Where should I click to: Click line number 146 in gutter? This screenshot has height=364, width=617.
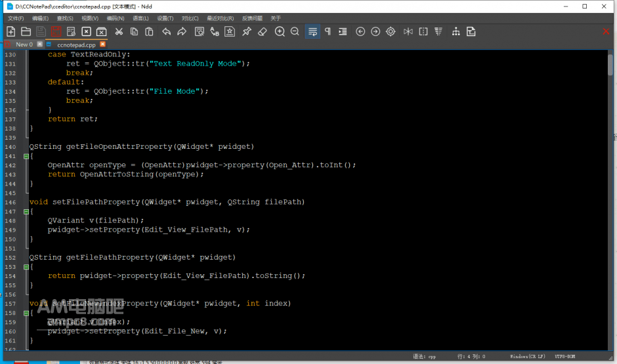(11, 203)
